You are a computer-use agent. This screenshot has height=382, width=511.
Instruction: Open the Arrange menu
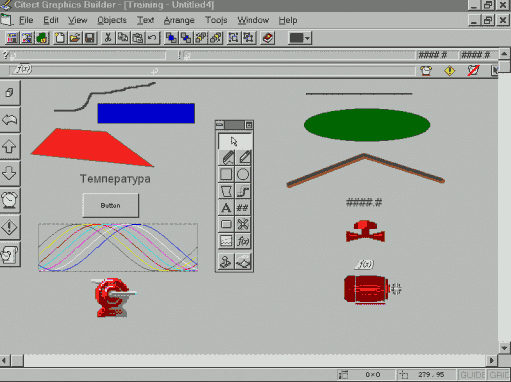(179, 20)
